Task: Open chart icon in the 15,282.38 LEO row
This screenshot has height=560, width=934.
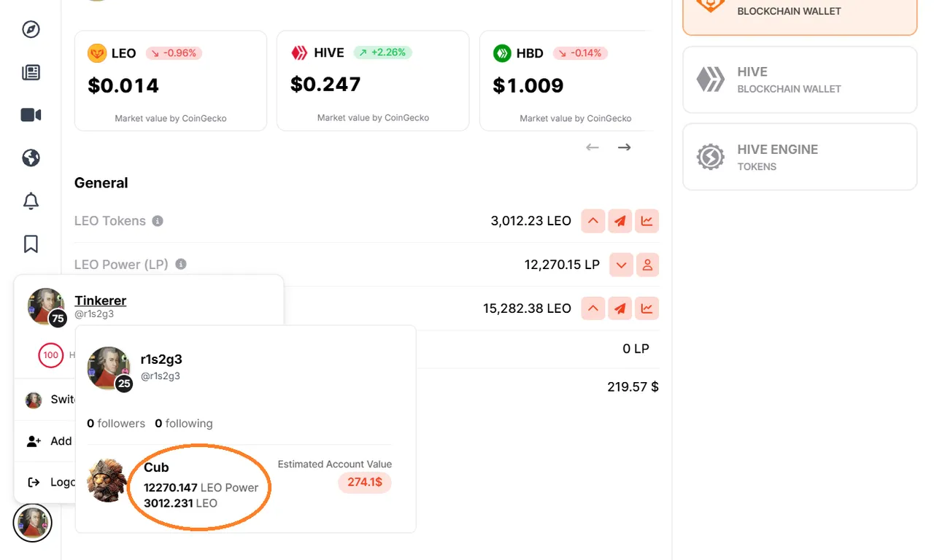Action: [x=647, y=308]
